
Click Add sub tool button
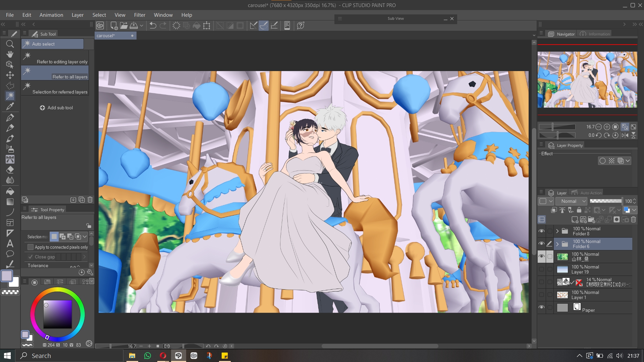click(x=56, y=108)
